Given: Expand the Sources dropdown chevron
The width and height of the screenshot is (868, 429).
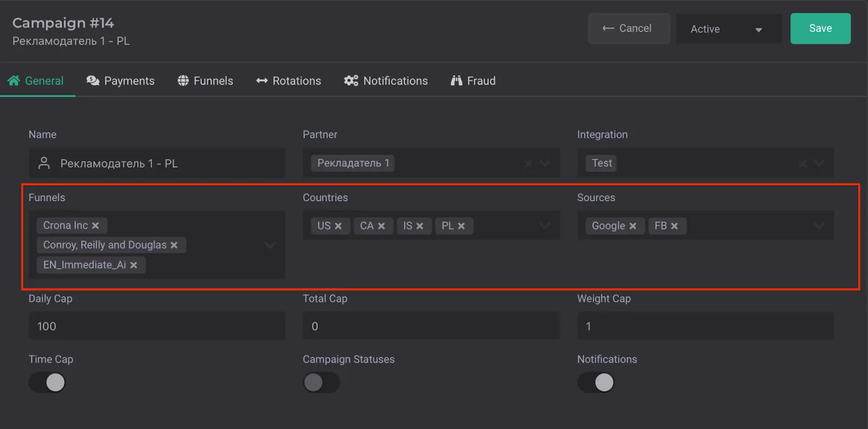Looking at the screenshot, I should 820,226.
